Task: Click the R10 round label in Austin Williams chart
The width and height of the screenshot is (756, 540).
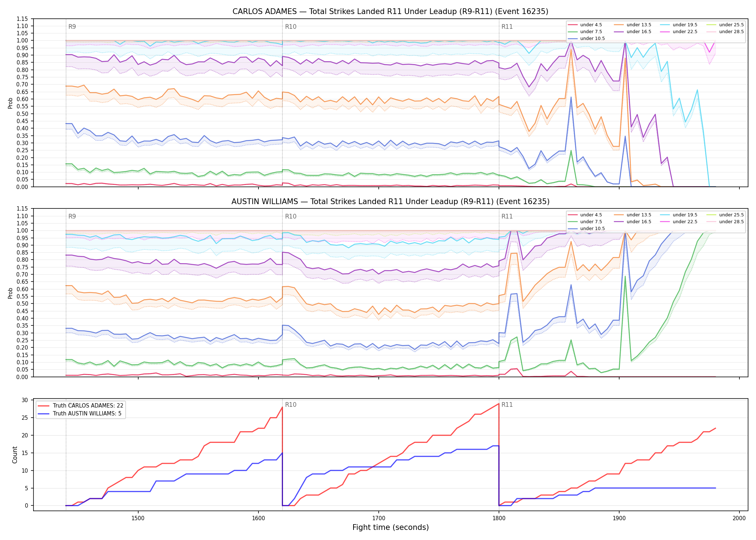Action: [291, 216]
